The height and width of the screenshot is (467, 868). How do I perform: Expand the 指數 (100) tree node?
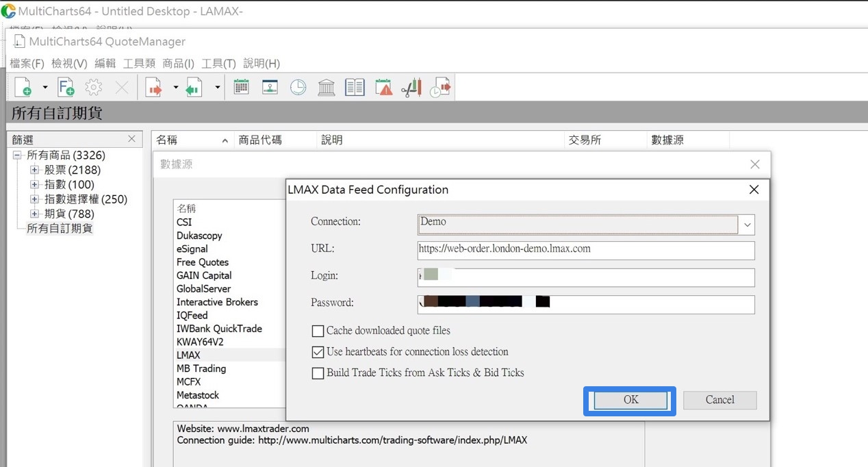click(34, 185)
